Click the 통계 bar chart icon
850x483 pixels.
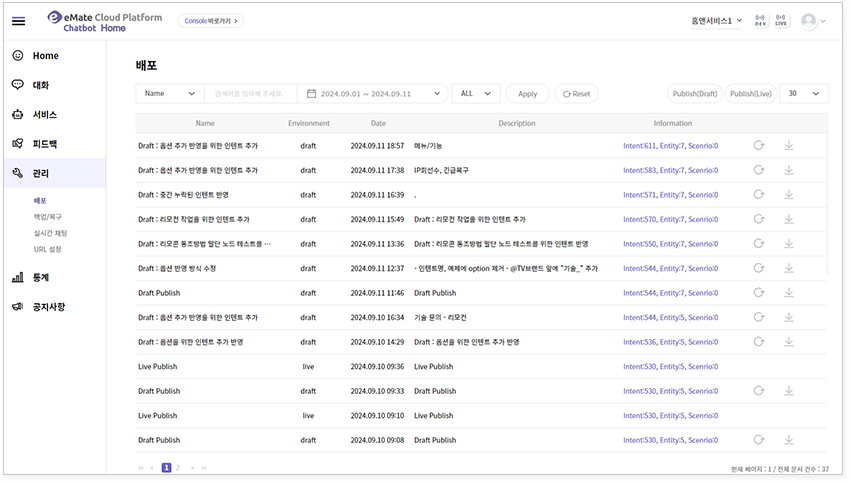[18, 277]
